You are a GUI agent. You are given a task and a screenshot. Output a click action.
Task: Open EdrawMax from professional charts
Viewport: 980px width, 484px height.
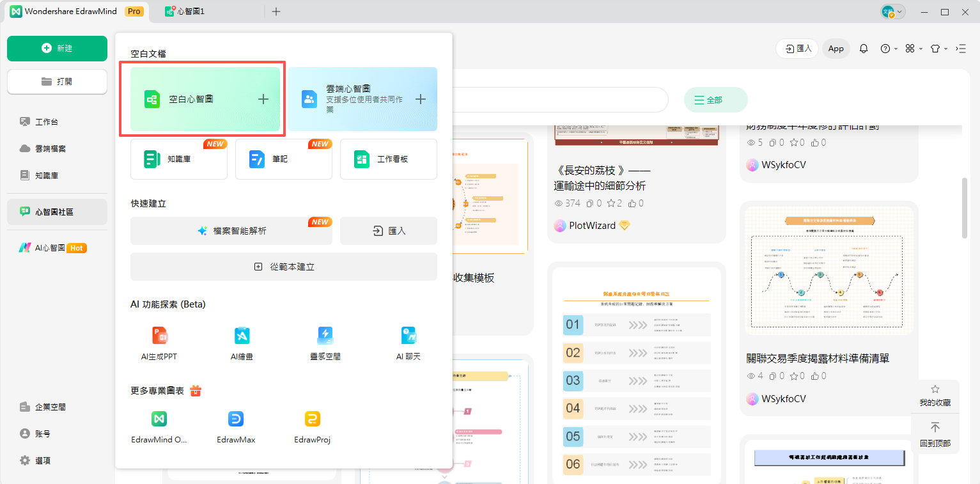tap(236, 419)
